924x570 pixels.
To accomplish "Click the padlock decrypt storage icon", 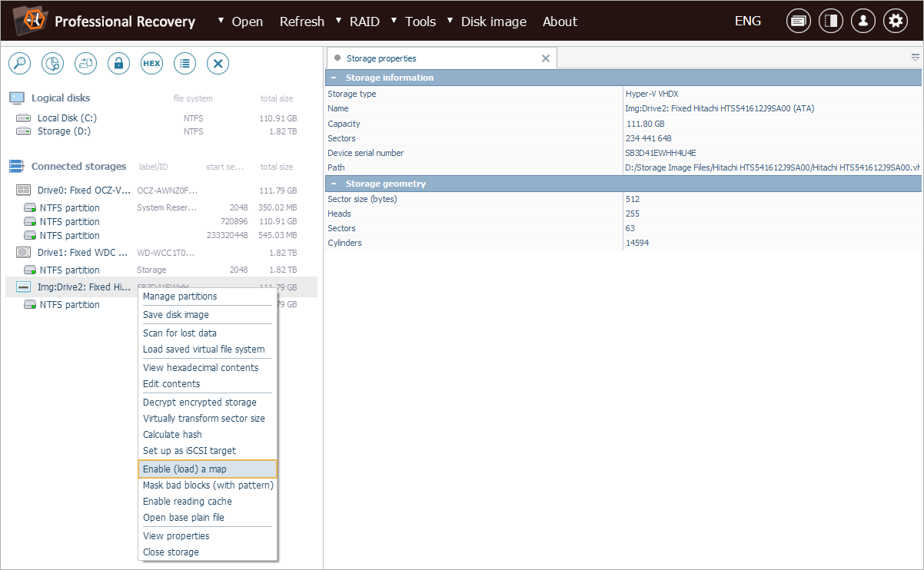I will point(118,64).
